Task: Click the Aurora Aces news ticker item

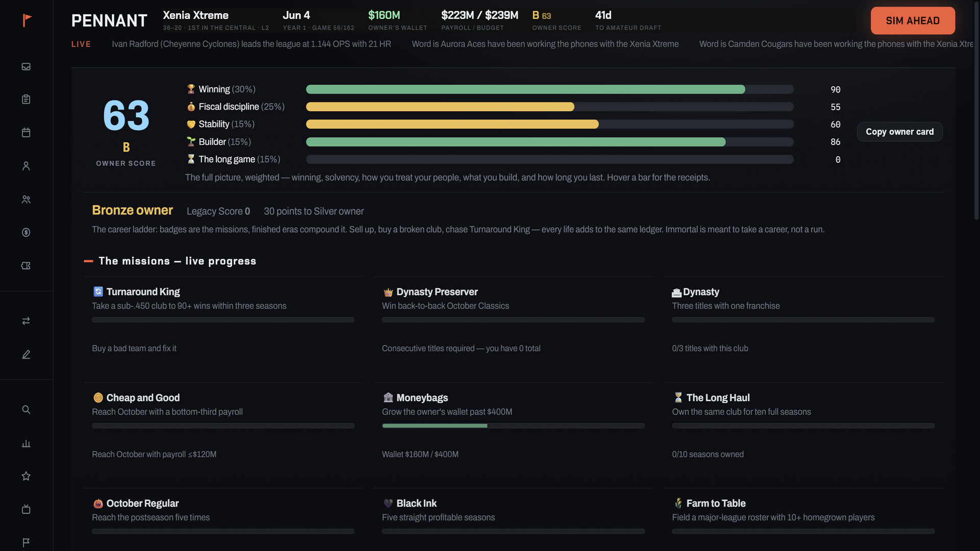Action: coord(545,44)
